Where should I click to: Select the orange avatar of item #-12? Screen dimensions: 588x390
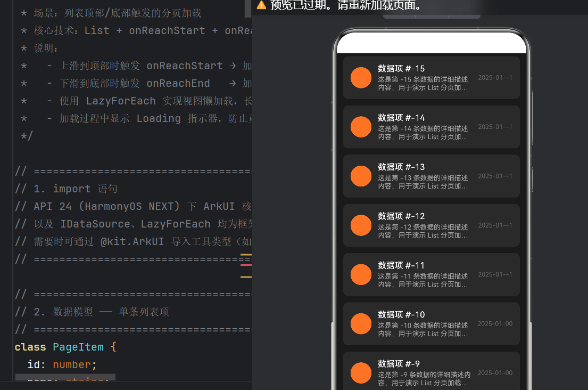pyautogui.click(x=361, y=225)
